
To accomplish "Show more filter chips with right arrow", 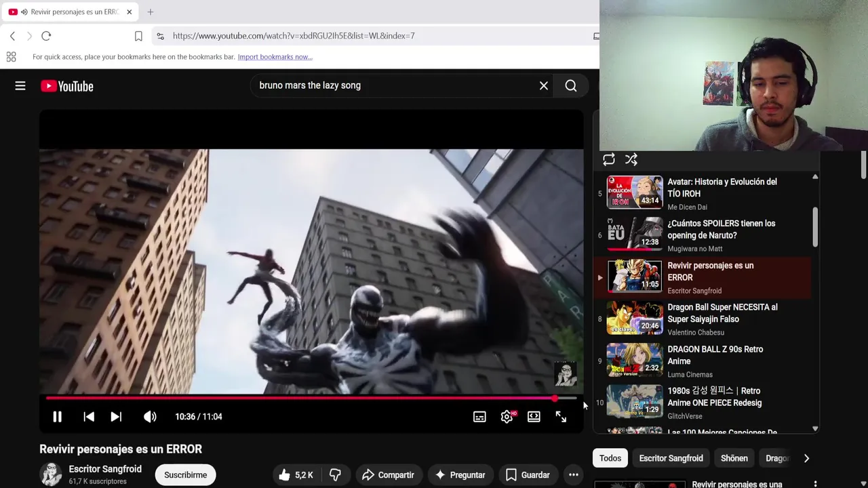I will pos(806,458).
